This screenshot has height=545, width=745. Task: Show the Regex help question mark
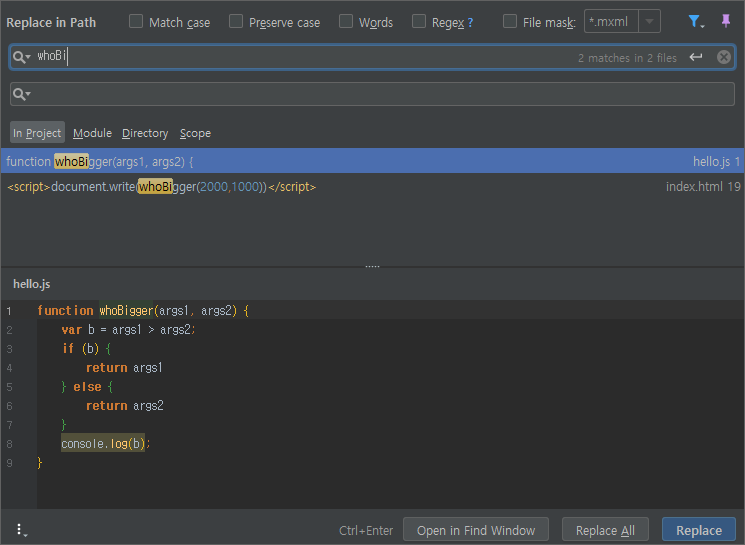pos(470,22)
